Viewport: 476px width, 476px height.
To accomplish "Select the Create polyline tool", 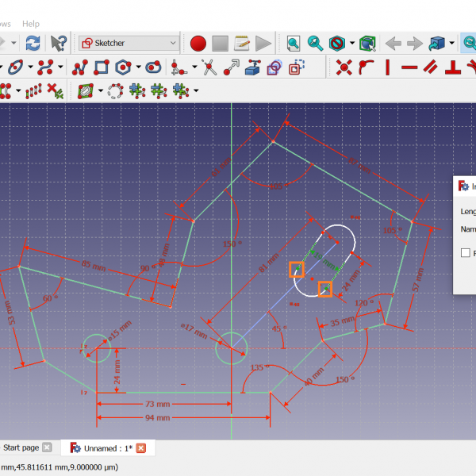I will pyautogui.click(x=79, y=67).
